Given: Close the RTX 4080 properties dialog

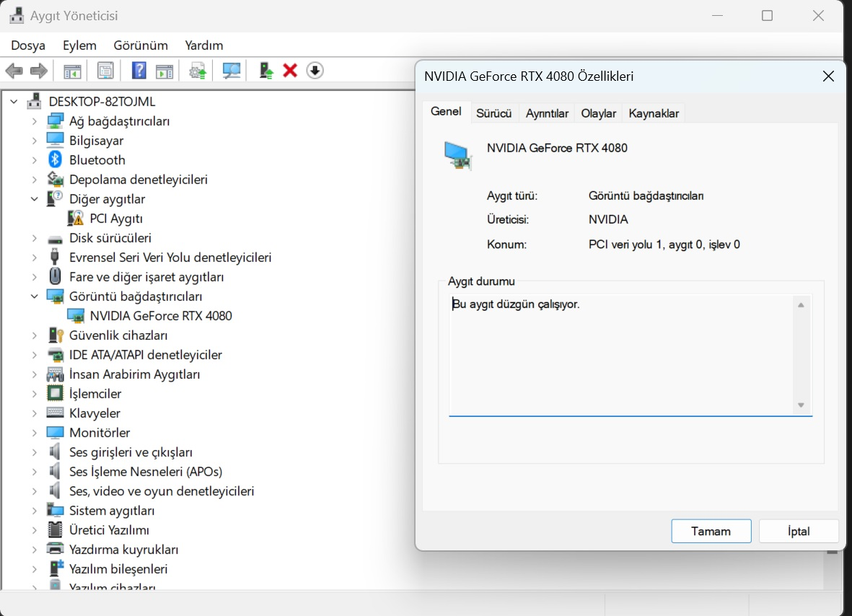Looking at the screenshot, I should 828,76.
